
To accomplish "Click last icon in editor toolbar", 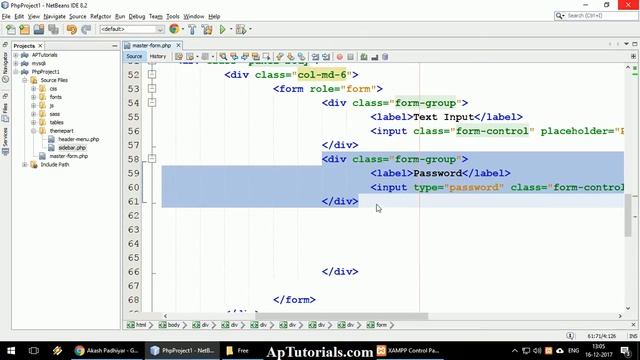I will click(x=385, y=57).
